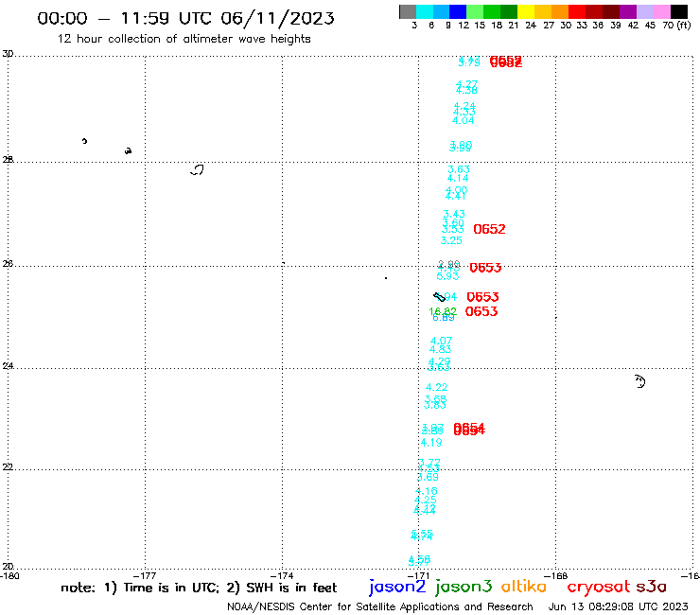The height and width of the screenshot is (615, 700).
Task: Select the orange swatch in the color bar
Action: coord(560,11)
